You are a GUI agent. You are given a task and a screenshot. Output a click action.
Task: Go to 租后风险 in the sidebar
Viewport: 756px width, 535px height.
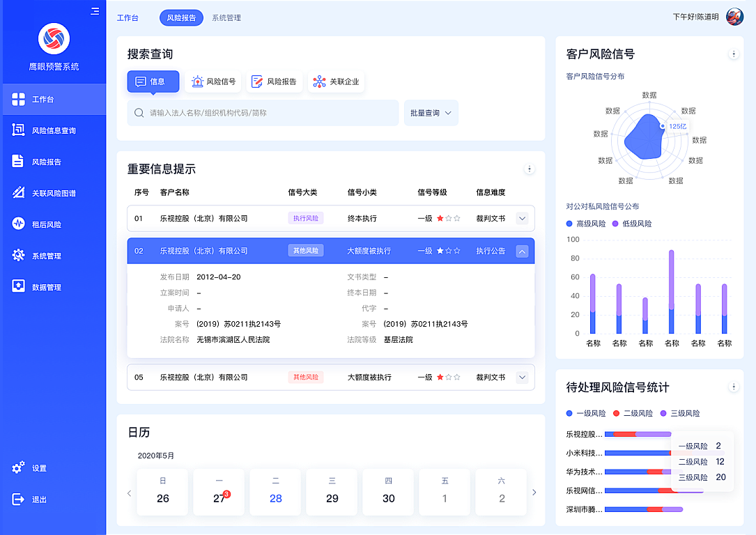click(46, 224)
